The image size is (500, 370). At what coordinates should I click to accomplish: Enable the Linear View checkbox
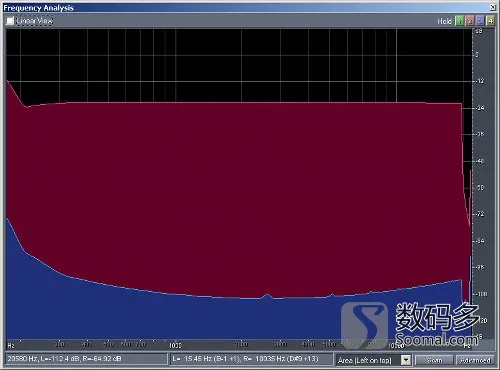[10, 21]
